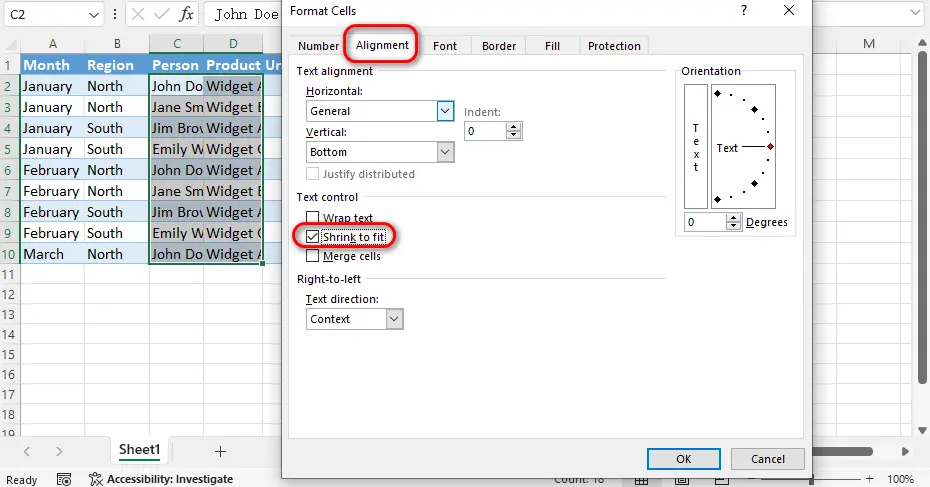
Task: Click the next sheet navigation arrow
Action: pos(59,451)
